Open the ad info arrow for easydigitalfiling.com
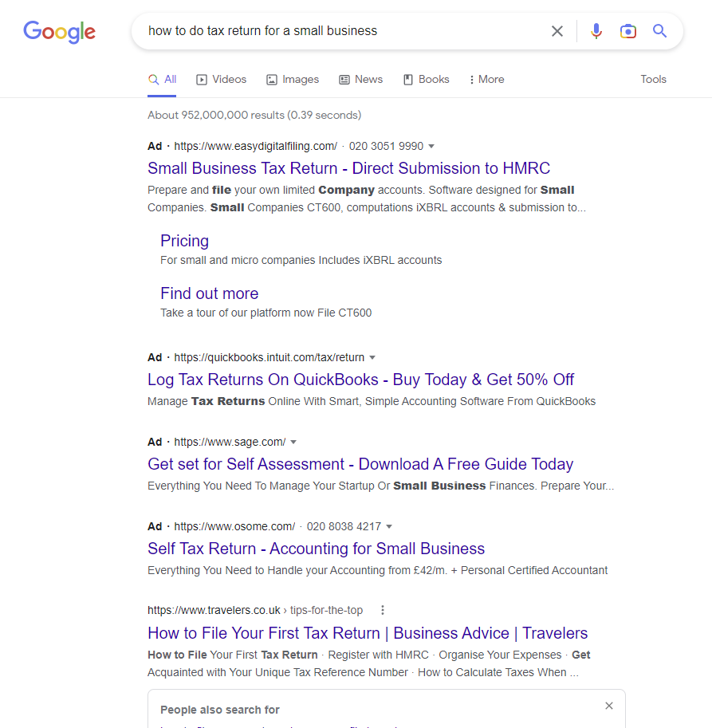Viewport: 712px width, 728px height. 431,146
